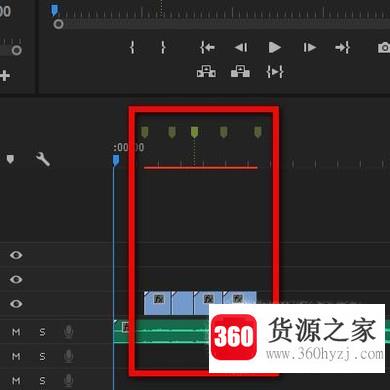Toggle visibility of the middle video track

pyautogui.click(x=16, y=279)
